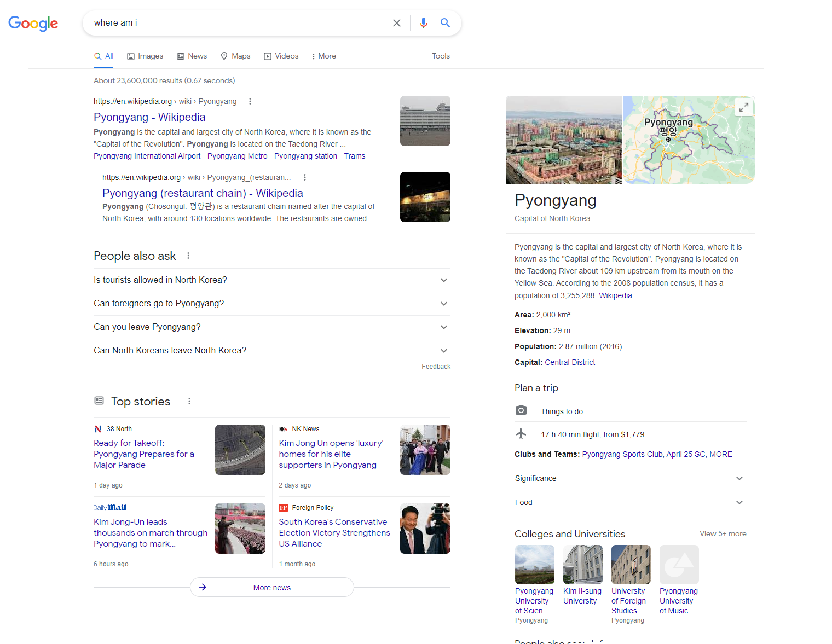Open three-dot menu beside People also ask
Screen dimensions: 832x644
click(188, 256)
